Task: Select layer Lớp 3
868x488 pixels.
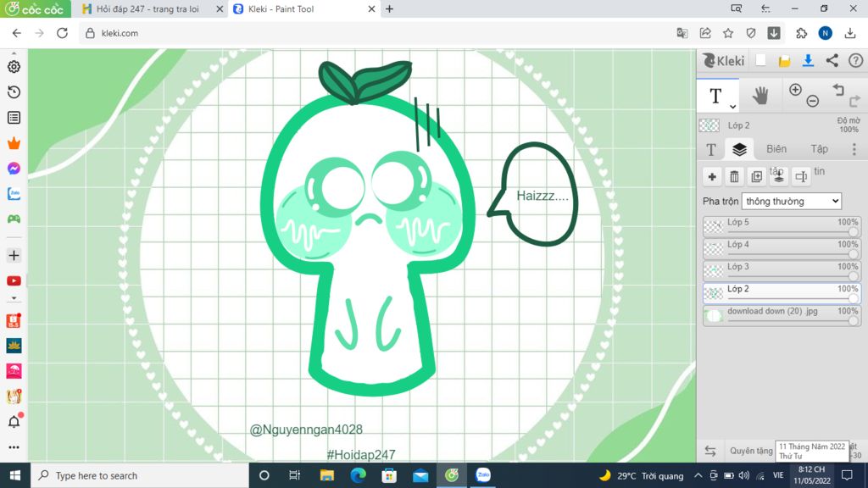Action: click(782, 270)
